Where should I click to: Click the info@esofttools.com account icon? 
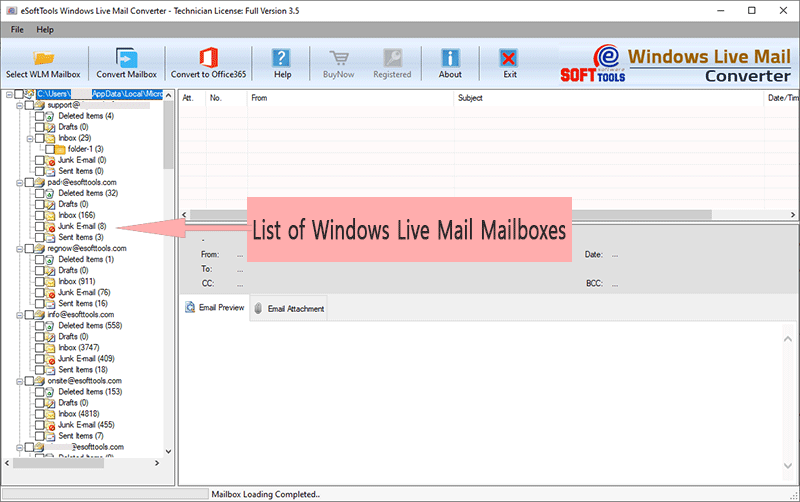[x=40, y=315]
